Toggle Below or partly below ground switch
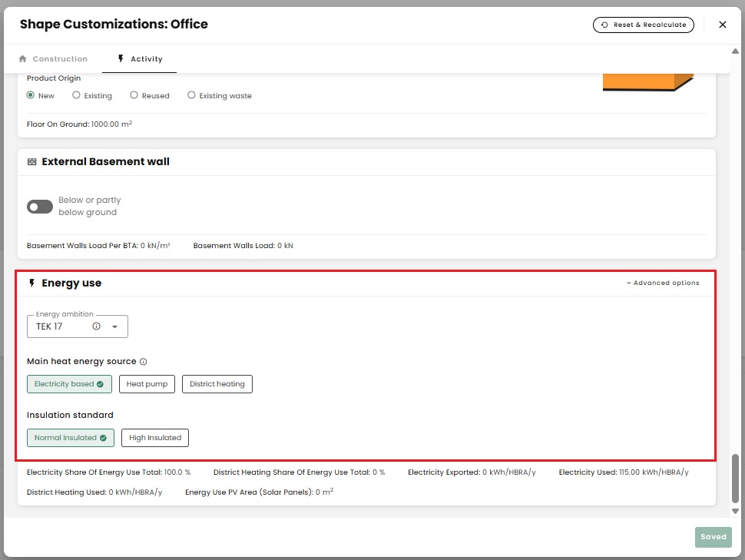The image size is (745, 560). point(40,207)
